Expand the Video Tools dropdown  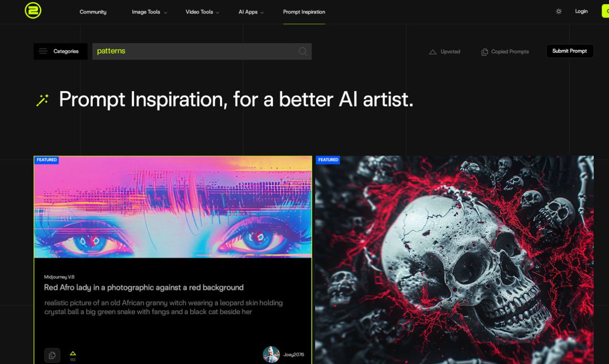[202, 12]
